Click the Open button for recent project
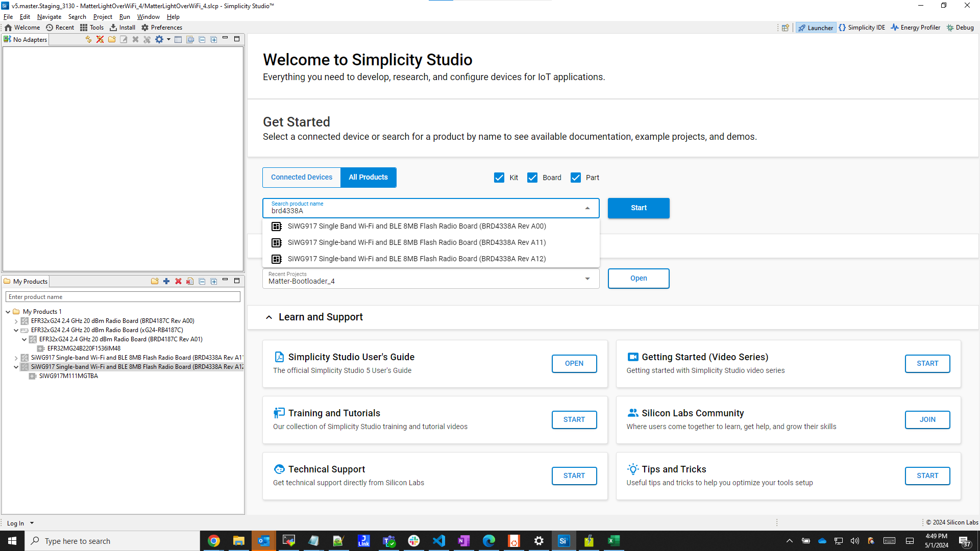This screenshot has height=551, width=980. pyautogui.click(x=639, y=279)
